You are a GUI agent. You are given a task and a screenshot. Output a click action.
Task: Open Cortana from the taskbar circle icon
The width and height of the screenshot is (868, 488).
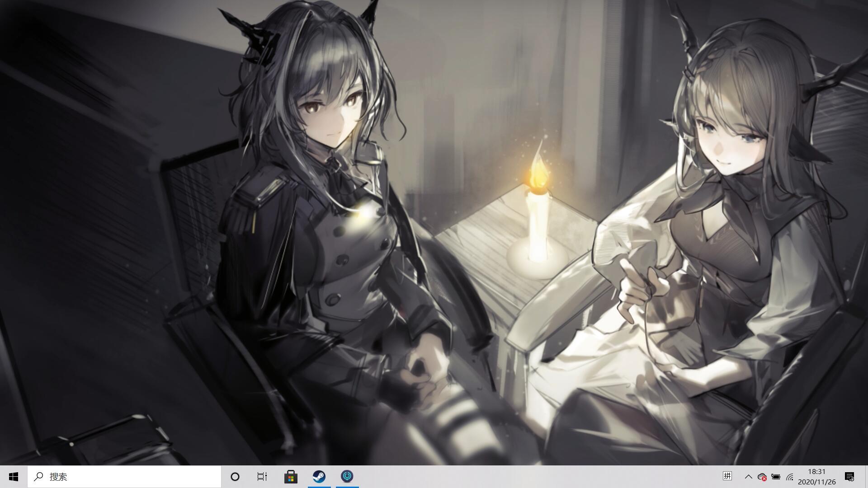pos(235,477)
